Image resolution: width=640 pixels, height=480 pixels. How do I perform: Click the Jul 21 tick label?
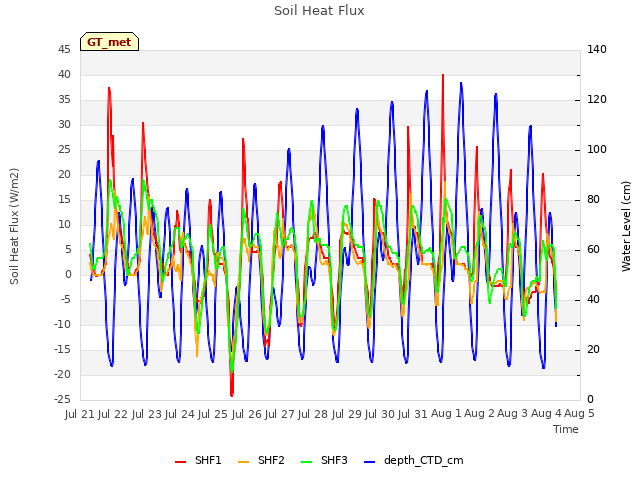pos(80,414)
